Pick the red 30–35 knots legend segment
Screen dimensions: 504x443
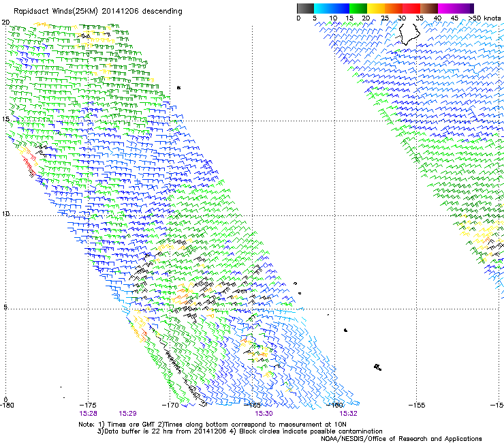(411, 8)
